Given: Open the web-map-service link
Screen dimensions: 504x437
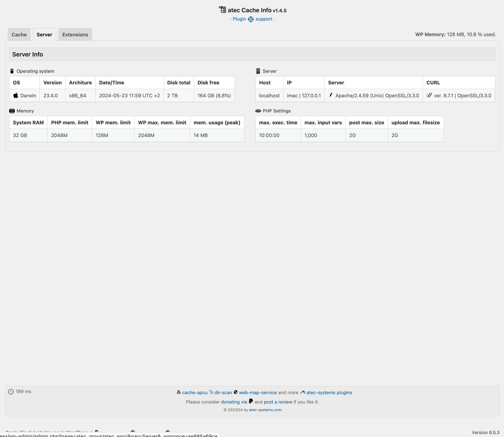Looking at the screenshot, I should [258, 393].
